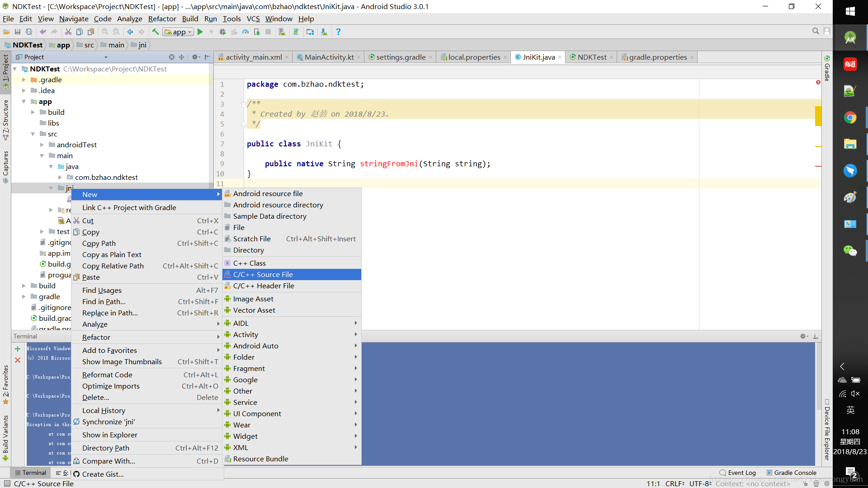Expand the .gradle folder
868x488 pixels.
pos(24,80)
